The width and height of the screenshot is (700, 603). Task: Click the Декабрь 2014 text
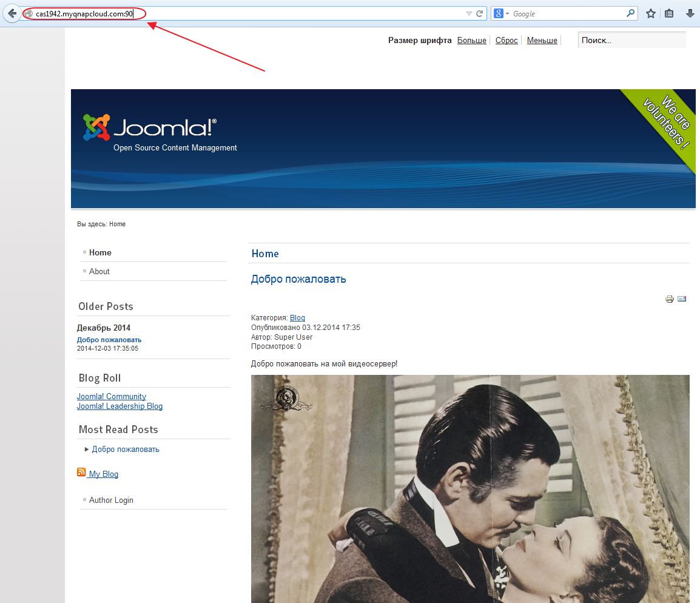coord(104,328)
